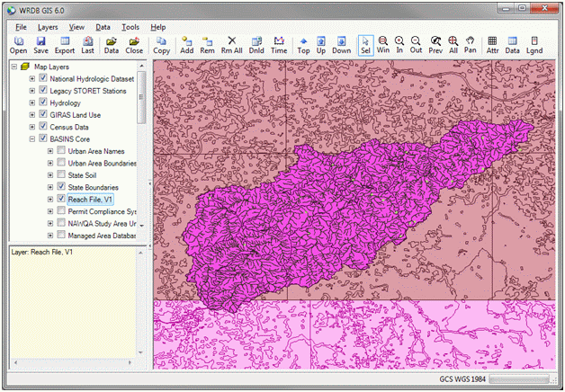Select the Legacy STORET Stations layer
Viewport: 565px width, 392px height.
point(93,92)
